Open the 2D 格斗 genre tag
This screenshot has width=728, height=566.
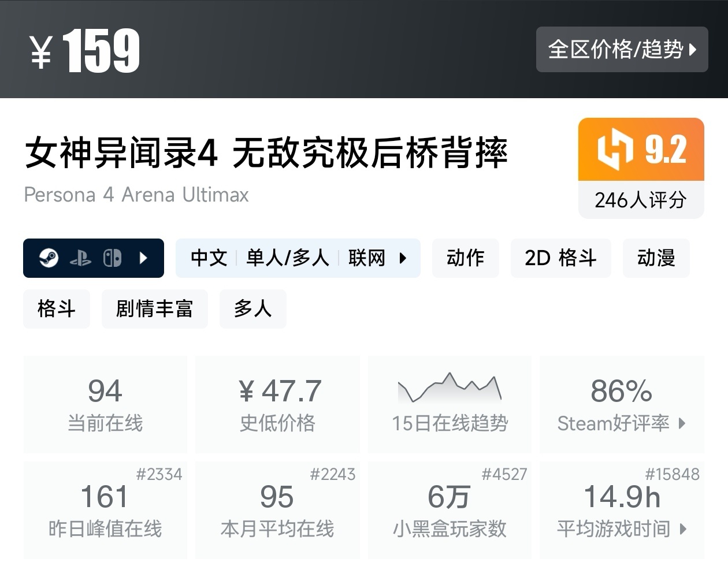(x=560, y=258)
